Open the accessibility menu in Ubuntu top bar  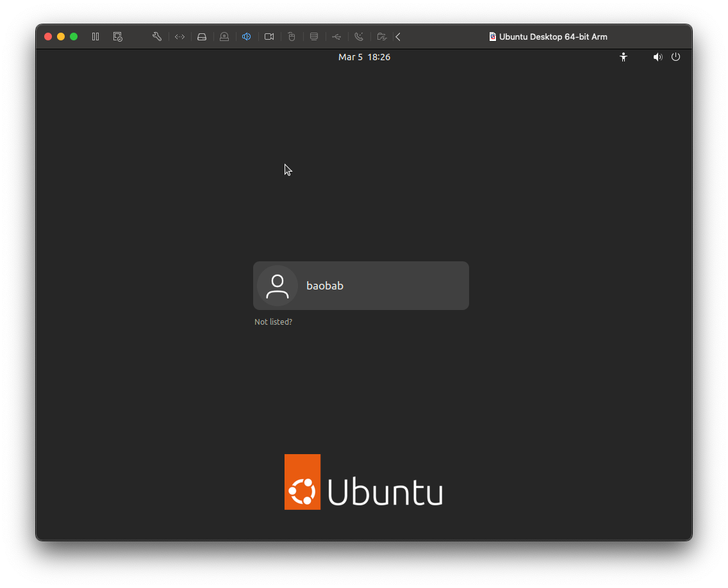point(624,57)
